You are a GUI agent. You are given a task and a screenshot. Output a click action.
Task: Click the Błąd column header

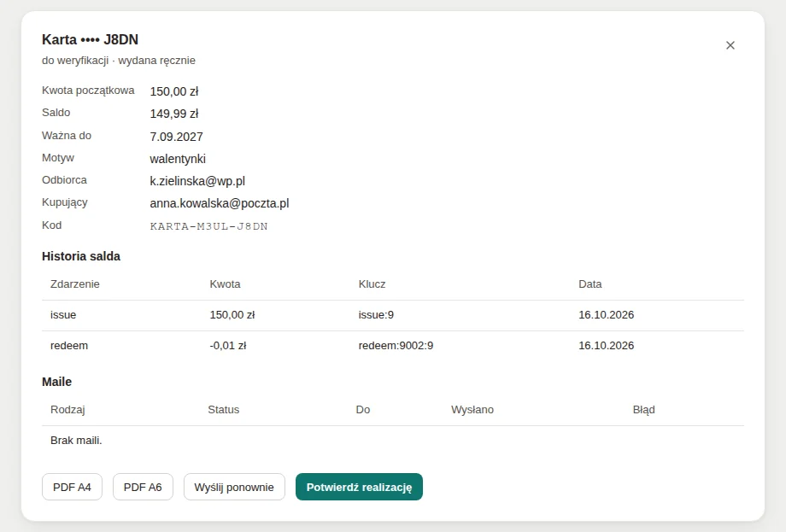(x=643, y=410)
